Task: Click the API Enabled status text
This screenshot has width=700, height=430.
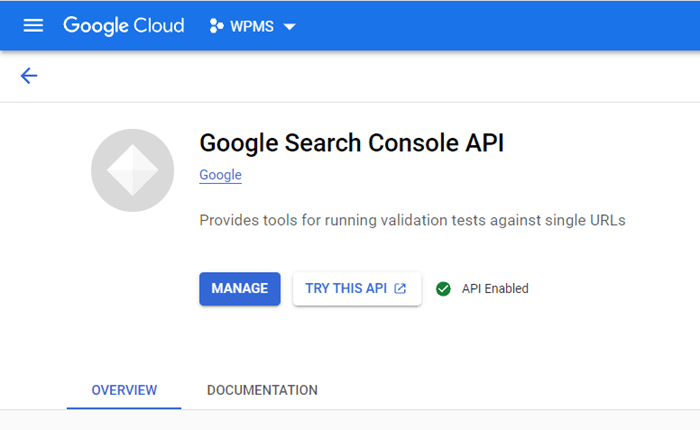Action: (495, 289)
